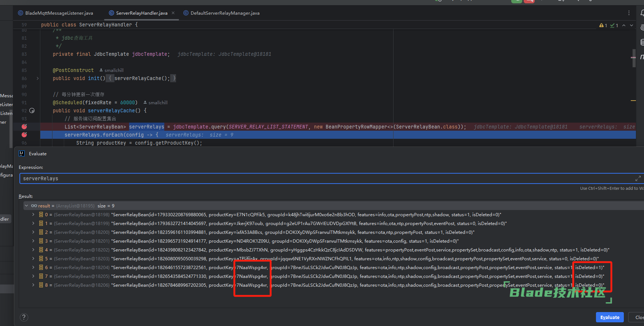The width and height of the screenshot is (644, 326).
Task: Click the Evaluate button
Action: [610, 317]
